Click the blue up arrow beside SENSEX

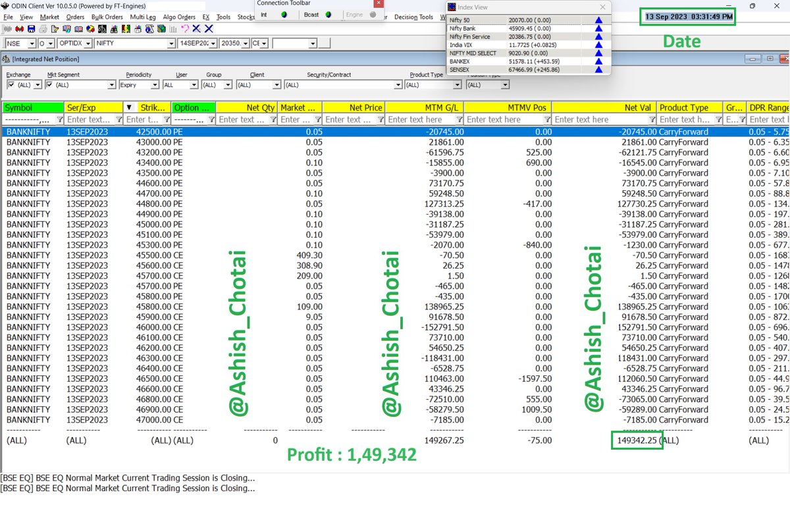[598, 69]
